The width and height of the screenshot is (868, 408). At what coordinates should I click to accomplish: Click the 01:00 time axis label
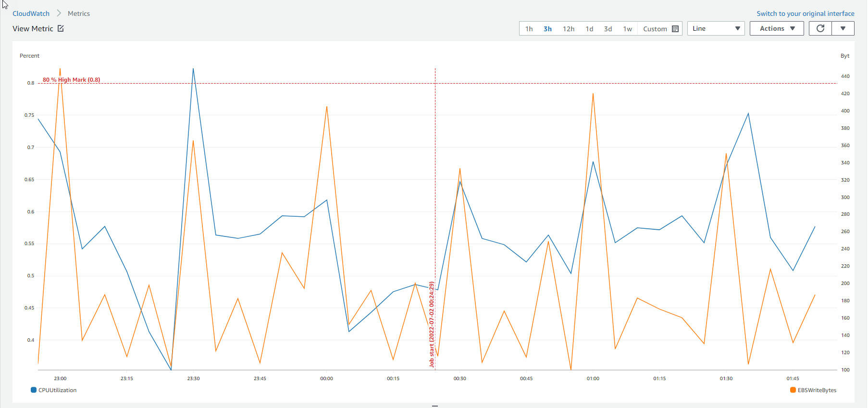click(593, 379)
